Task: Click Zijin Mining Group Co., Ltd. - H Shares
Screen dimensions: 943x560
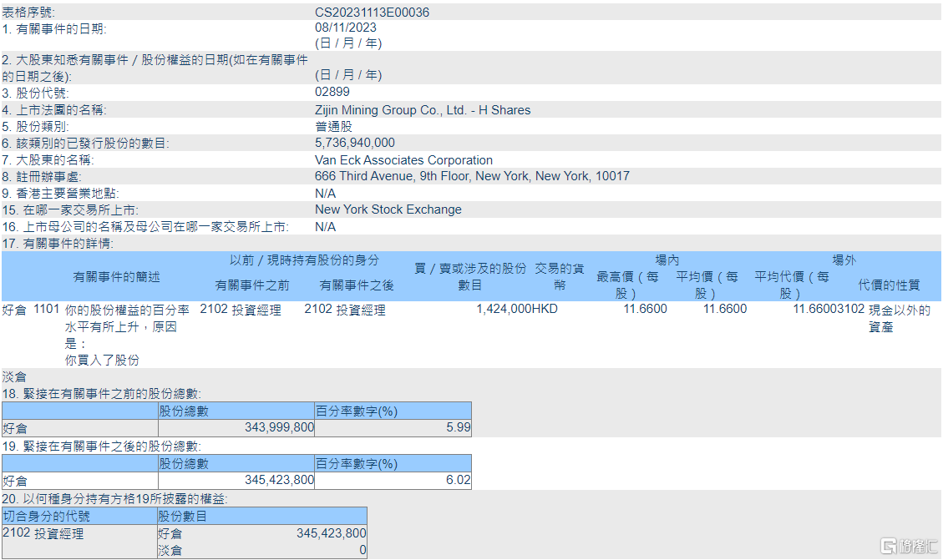Action: [x=422, y=110]
